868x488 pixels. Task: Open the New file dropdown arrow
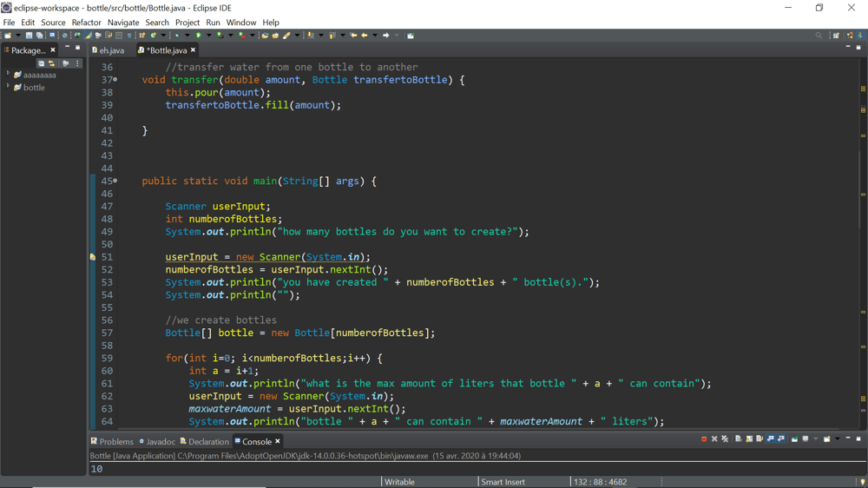click(x=18, y=36)
